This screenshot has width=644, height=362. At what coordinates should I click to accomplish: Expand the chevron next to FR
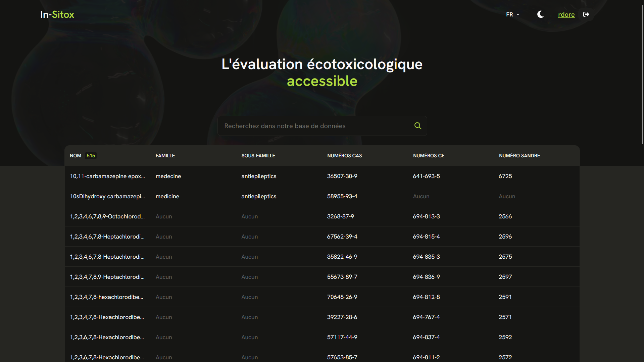coord(518,14)
